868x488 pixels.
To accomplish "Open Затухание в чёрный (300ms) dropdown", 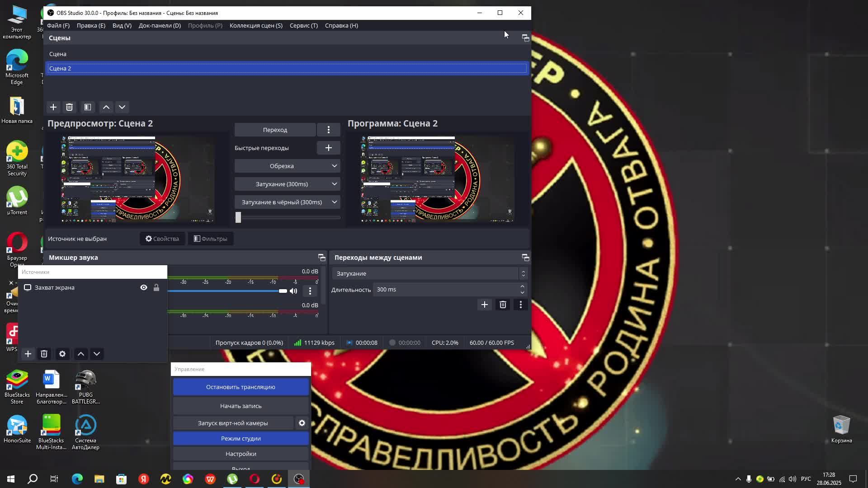I will click(334, 202).
